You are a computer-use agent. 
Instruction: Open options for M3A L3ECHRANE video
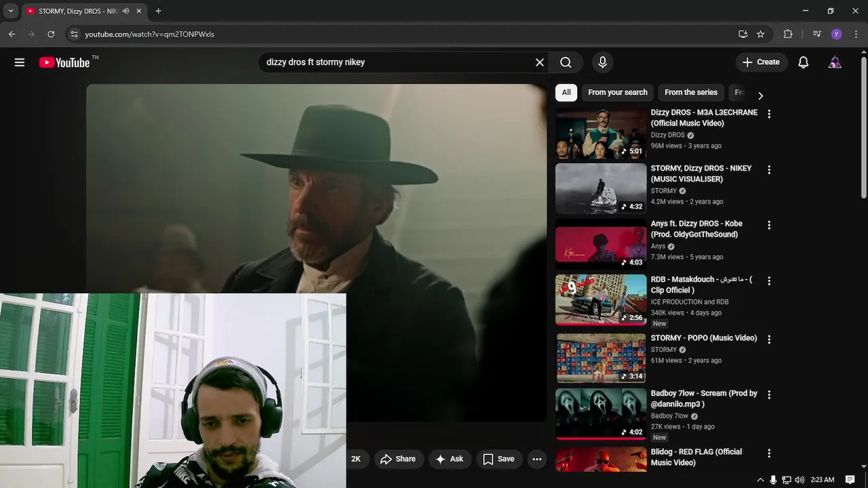[x=769, y=114]
